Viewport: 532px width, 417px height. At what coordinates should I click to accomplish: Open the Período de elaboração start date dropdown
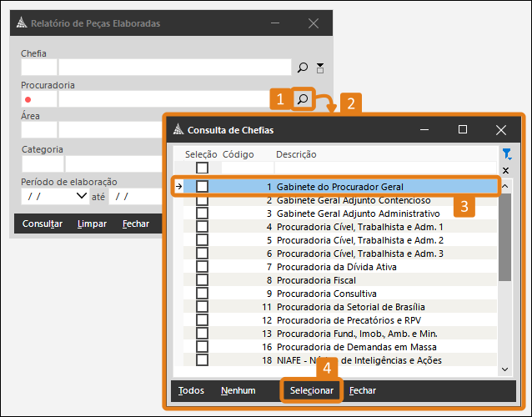(81, 196)
